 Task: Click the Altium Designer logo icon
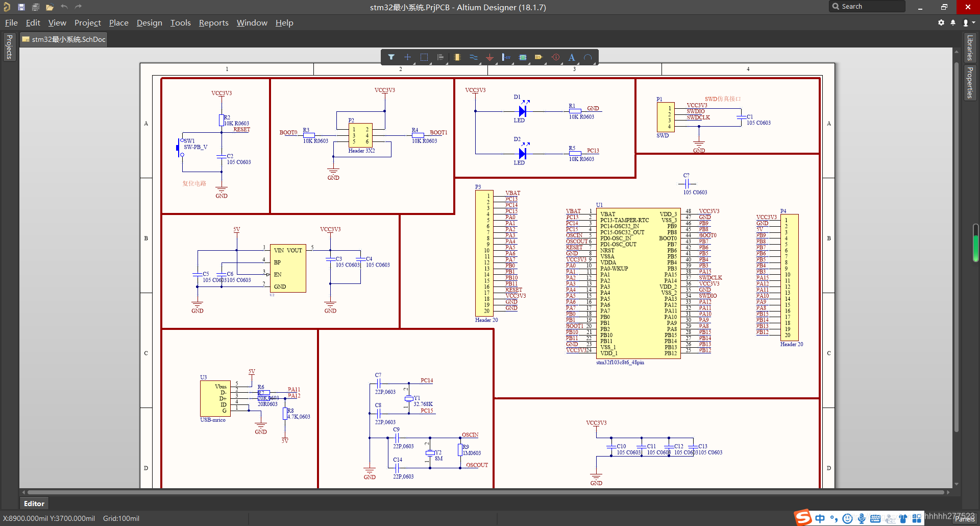7,7
